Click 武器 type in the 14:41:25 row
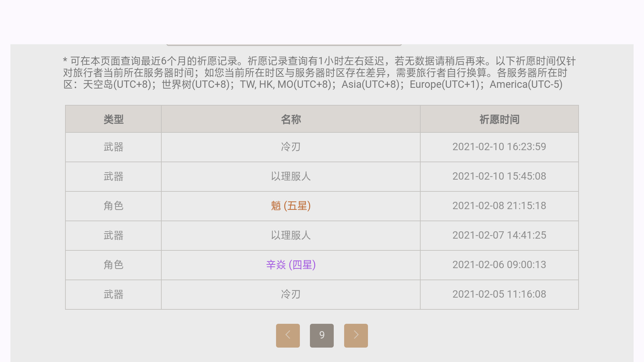Image resolution: width=644 pixels, height=362 pixels. click(113, 235)
